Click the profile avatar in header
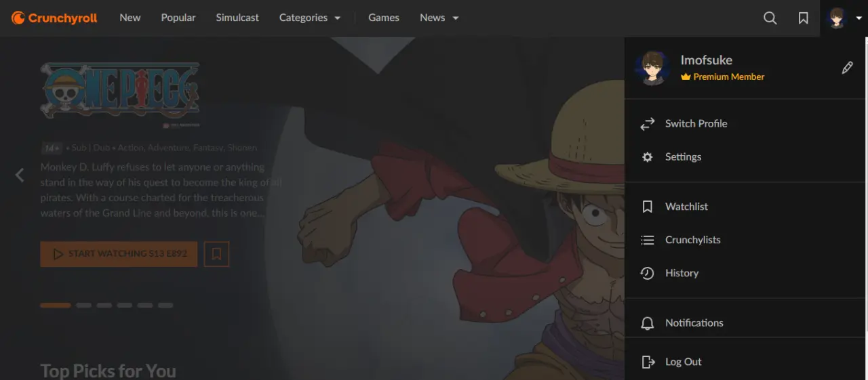Image resolution: width=868 pixels, height=380 pixels. (837, 18)
